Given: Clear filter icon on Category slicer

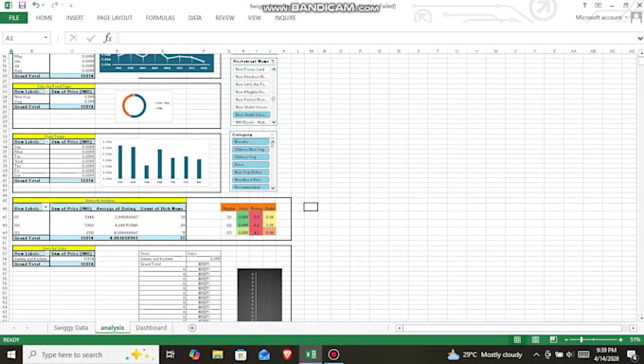Looking at the screenshot, I should pos(272,135).
